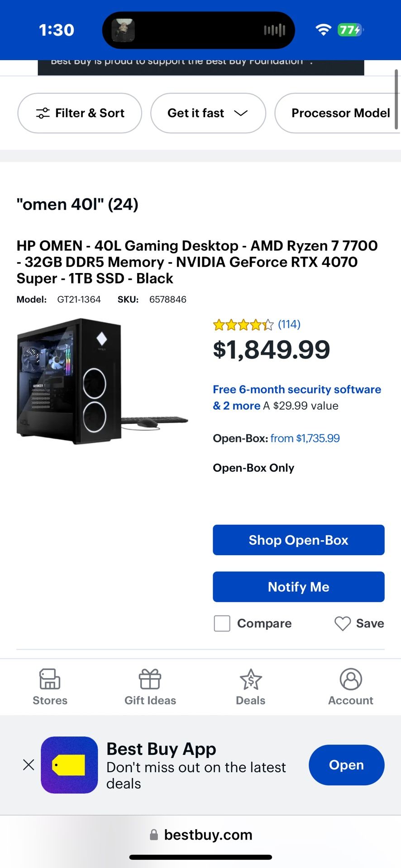Open the HP OMEN 40L product title
The width and height of the screenshot is (401, 868).
pyautogui.click(x=197, y=262)
